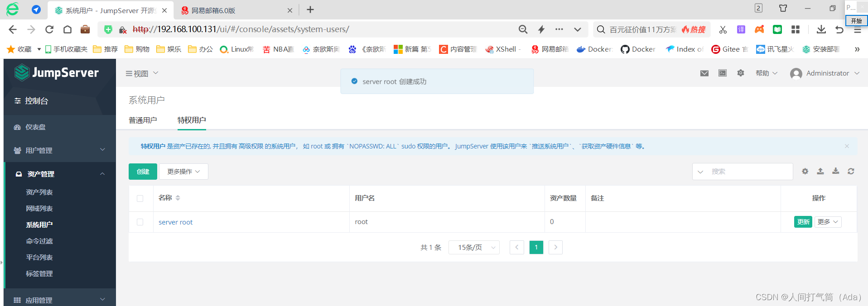Open the Gitee bookmark
868x306 pixels.
pyautogui.click(x=729, y=49)
